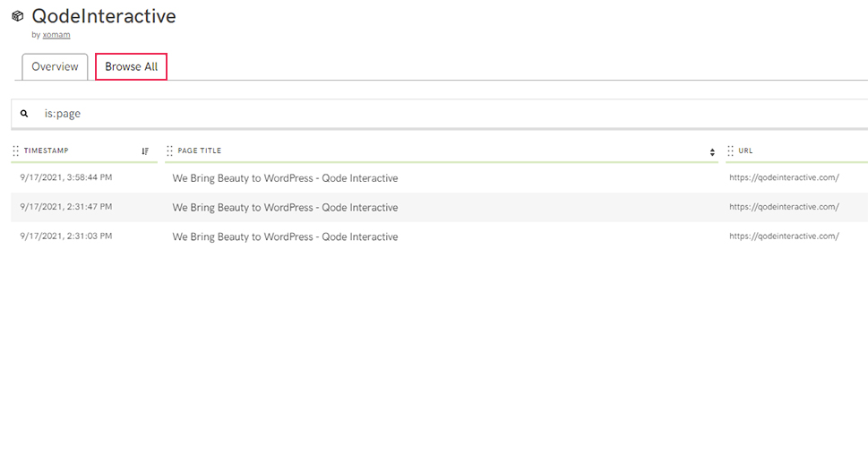Open the xomam author link
This screenshot has height=464, width=868.
pyautogui.click(x=56, y=35)
